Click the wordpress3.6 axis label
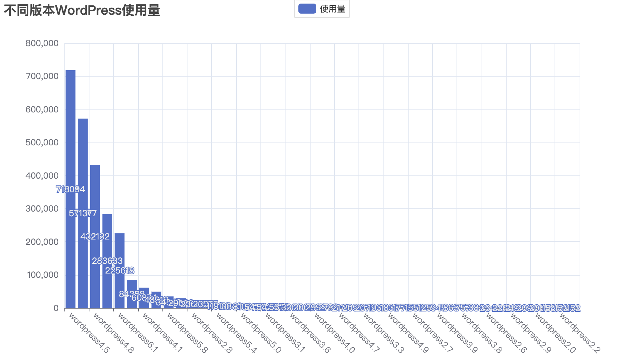 coord(309,333)
